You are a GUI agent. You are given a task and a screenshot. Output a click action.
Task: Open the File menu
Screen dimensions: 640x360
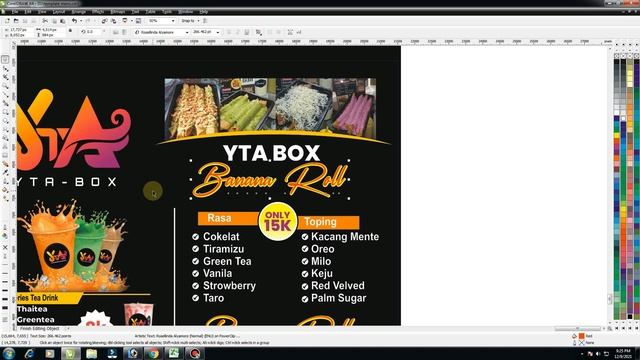point(15,12)
